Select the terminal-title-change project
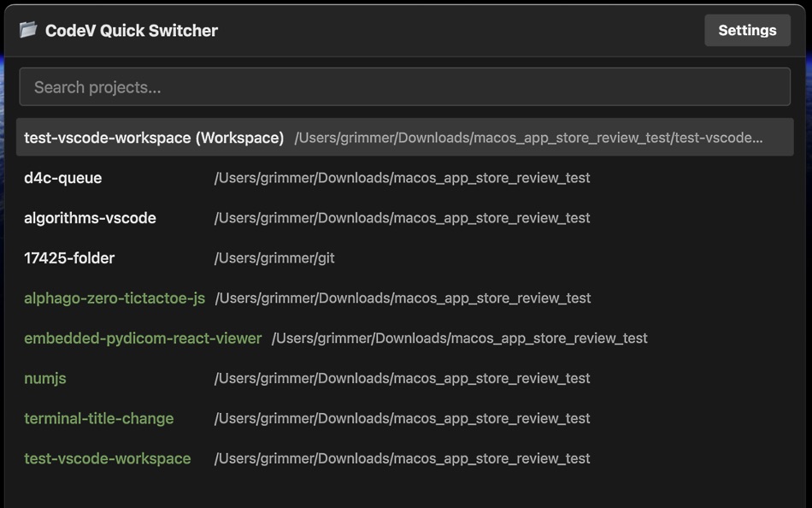 point(99,418)
